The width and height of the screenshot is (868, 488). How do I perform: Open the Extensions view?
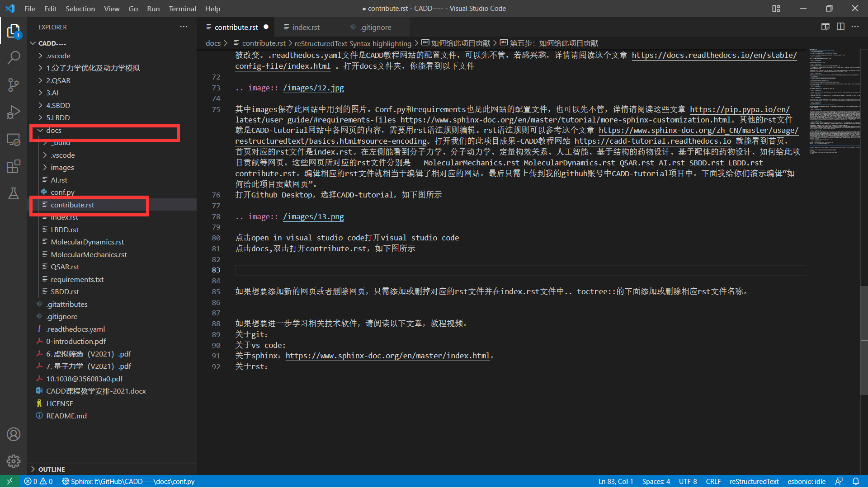[x=14, y=166]
